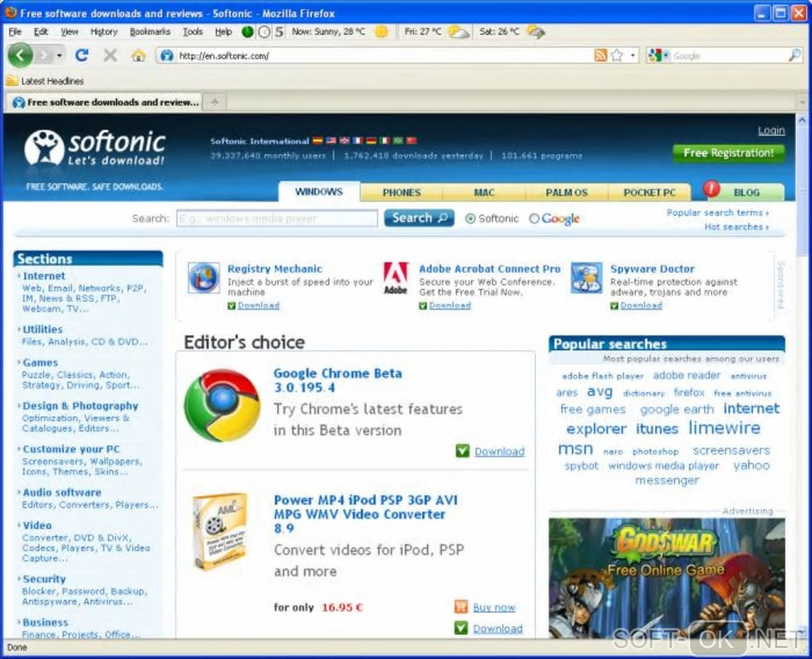This screenshot has width=812, height=659.
Task: Click the shopping cart icon beside Buy now
Action: 461,606
